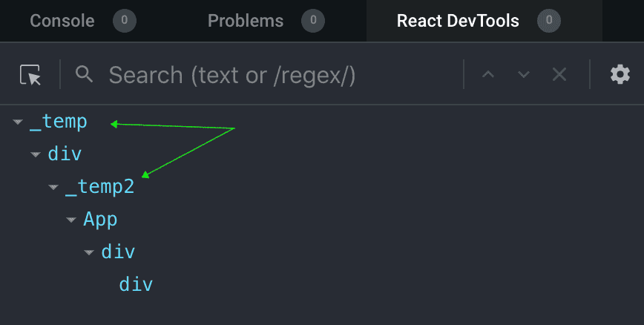Collapse the div under _temp
Image resolution: width=644 pixels, height=325 pixels.
pyautogui.click(x=36, y=155)
